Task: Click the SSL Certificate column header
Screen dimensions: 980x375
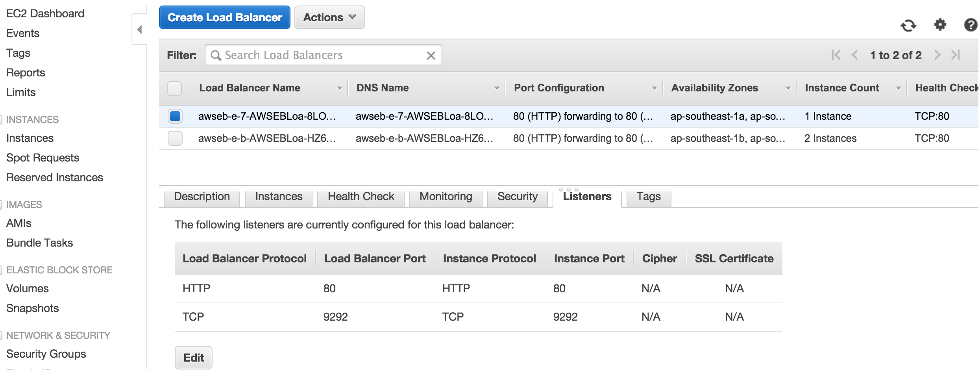Action: (x=734, y=259)
